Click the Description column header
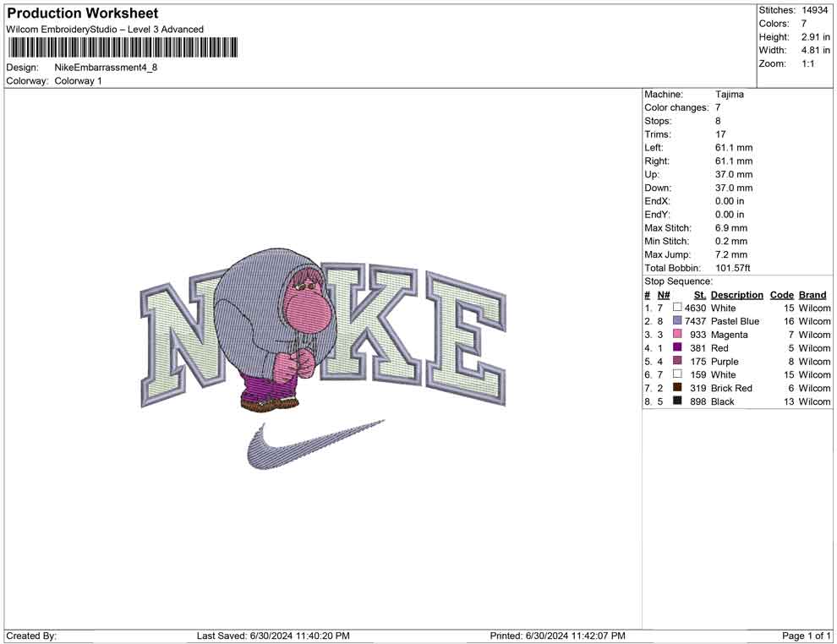The image size is (837, 644). click(737, 294)
